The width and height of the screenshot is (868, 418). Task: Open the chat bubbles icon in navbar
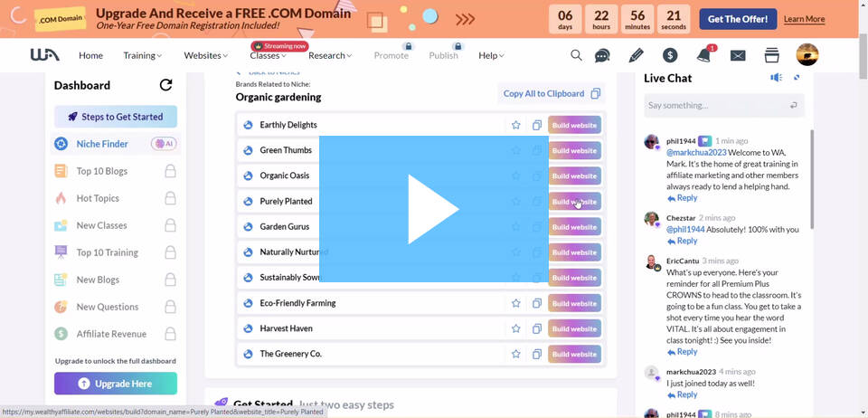point(602,55)
